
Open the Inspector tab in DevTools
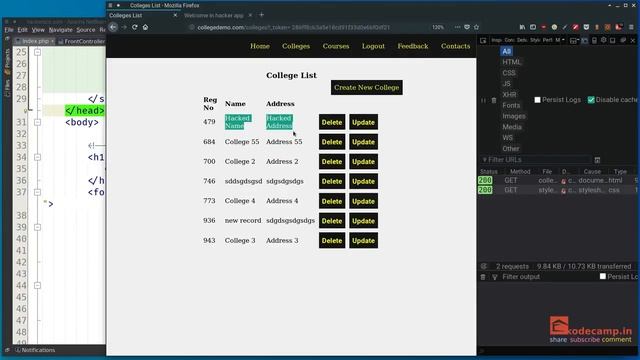click(496, 40)
